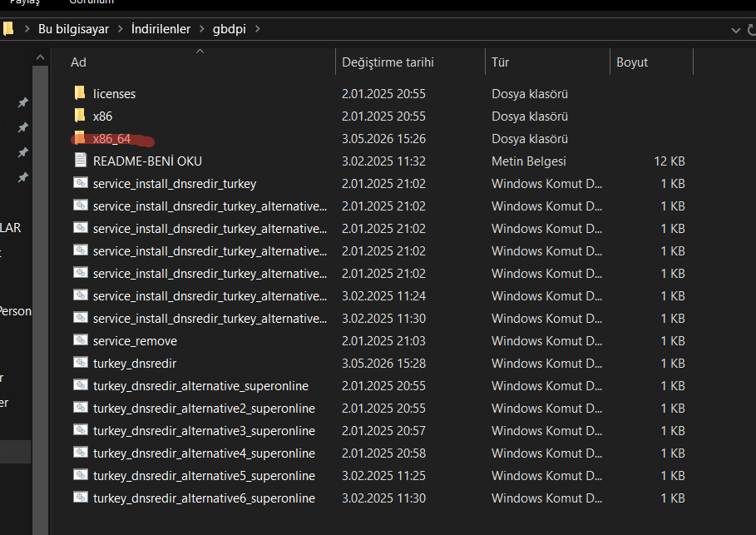Select the licenses folder name
The height and width of the screenshot is (535, 756).
[x=114, y=93]
